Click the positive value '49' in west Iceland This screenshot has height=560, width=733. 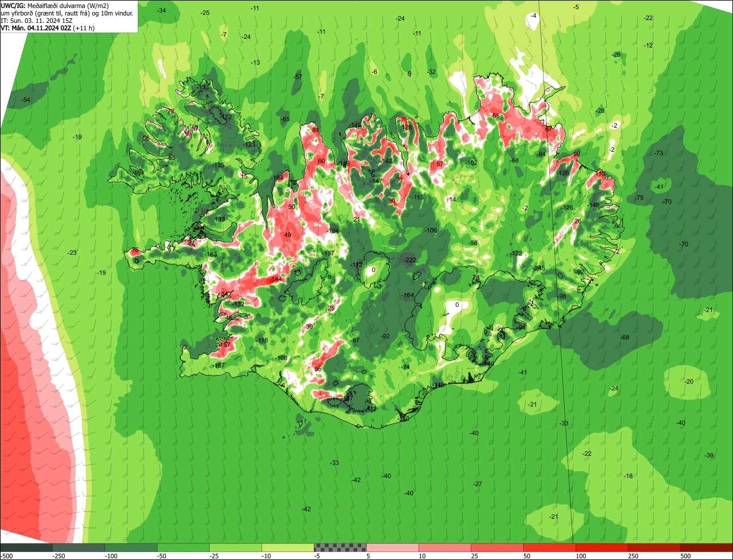287,235
